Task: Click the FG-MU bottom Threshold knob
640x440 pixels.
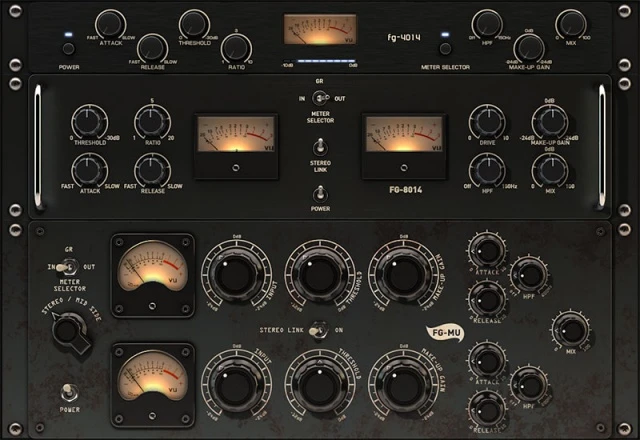Action: (x=318, y=384)
